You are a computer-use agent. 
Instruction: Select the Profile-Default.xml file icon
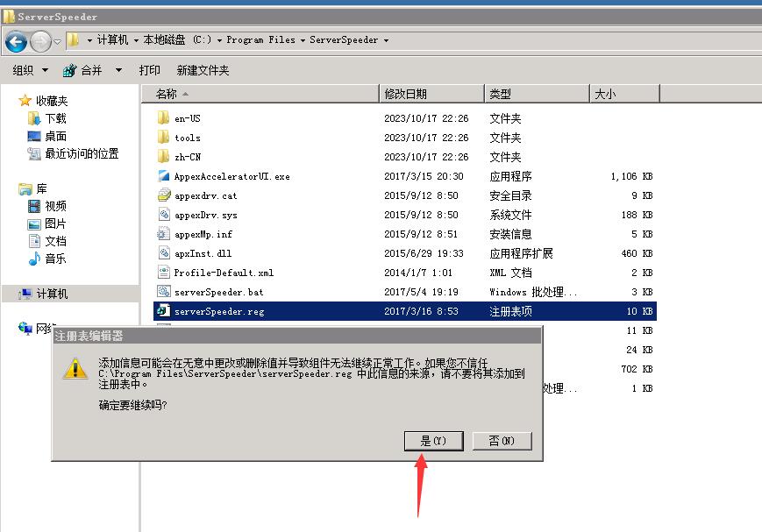tap(163, 273)
